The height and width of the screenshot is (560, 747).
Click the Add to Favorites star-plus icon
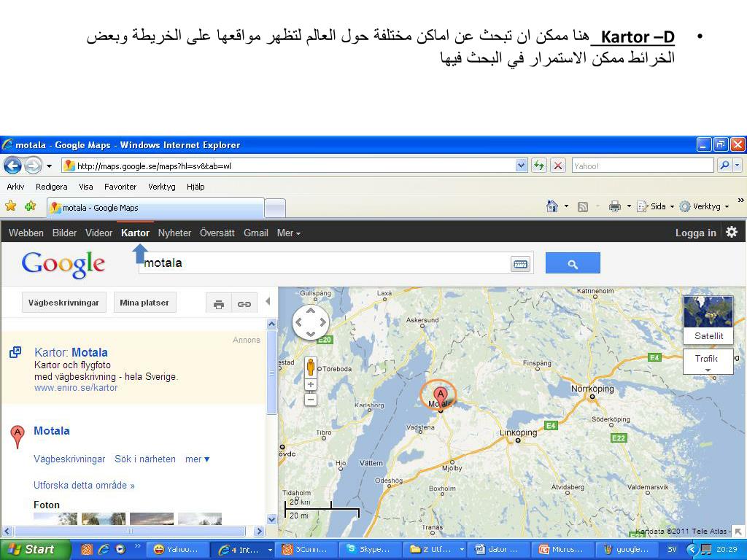tap(31, 206)
